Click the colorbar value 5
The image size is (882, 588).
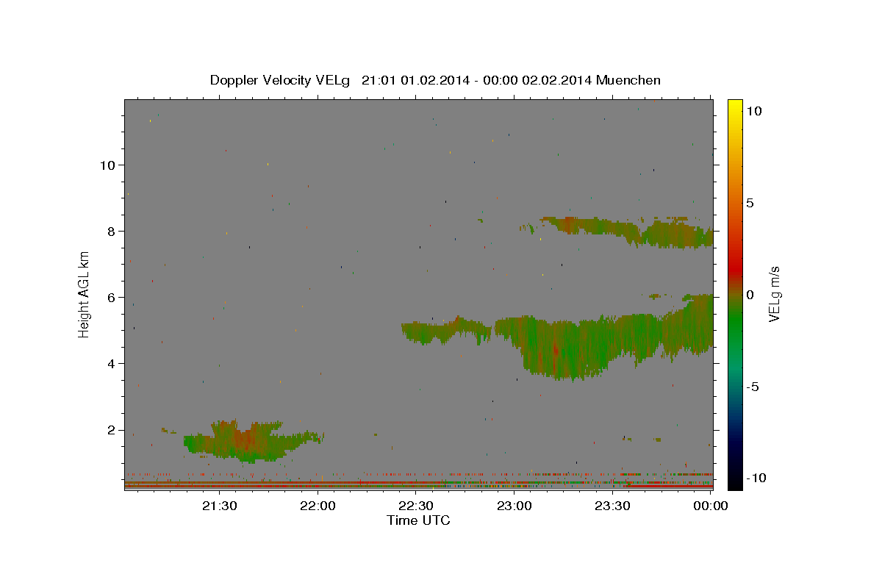click(x=750, y=202)
